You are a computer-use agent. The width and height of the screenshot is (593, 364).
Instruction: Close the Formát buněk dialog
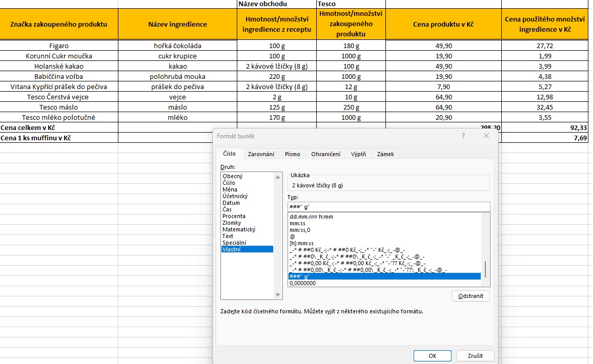[486, 136]
